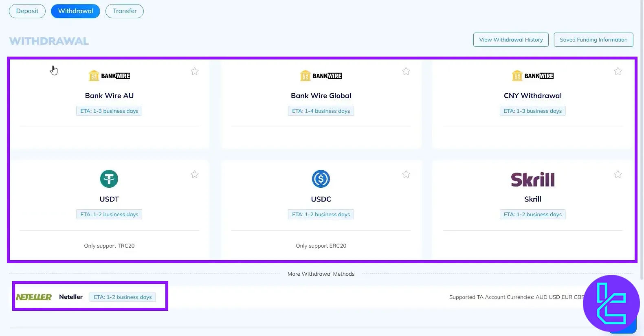Star the USDT withdrawal method
The width and height of the screenshot is (644, 336).
195,174
